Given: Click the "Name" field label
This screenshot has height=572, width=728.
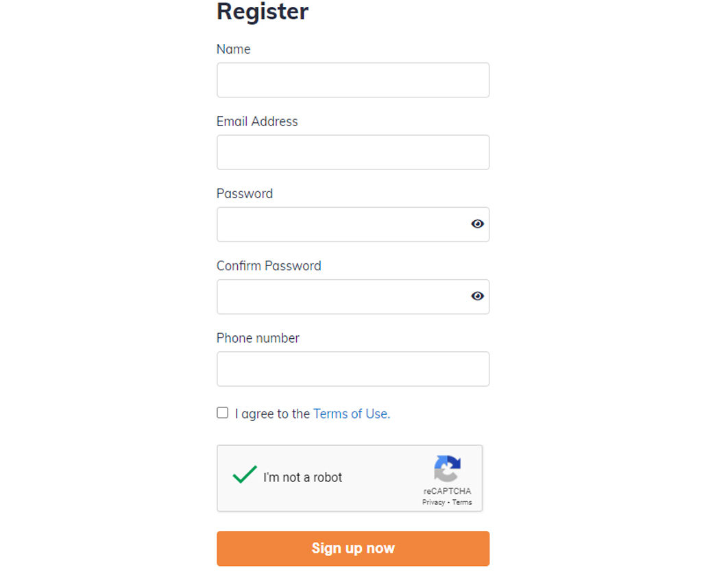Looking at the screenshot, I should point(234,49).
